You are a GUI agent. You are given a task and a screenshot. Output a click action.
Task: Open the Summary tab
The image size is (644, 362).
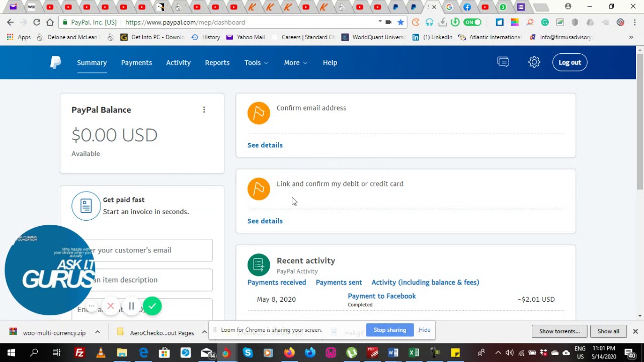[x=92, y=62]
